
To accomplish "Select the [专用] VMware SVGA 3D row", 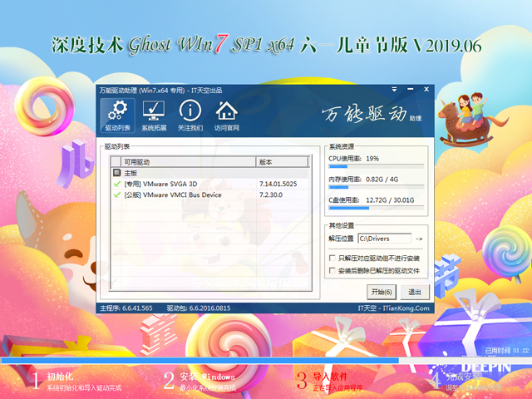I will click(210, 184).
